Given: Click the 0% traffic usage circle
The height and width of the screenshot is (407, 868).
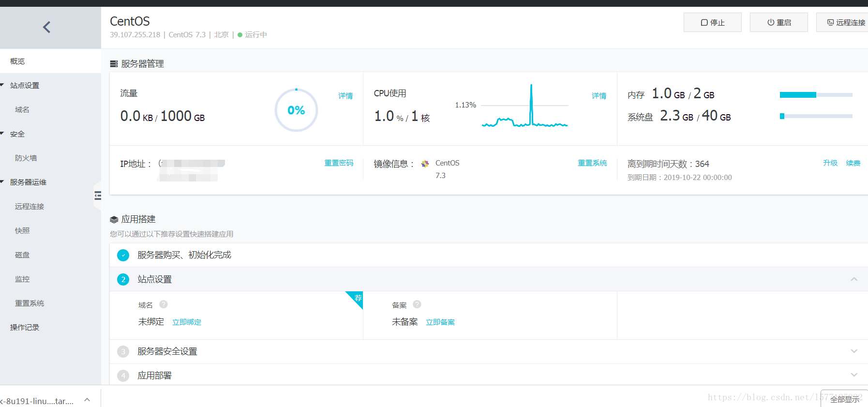Looking at the screenshot, I should point(296,110).
